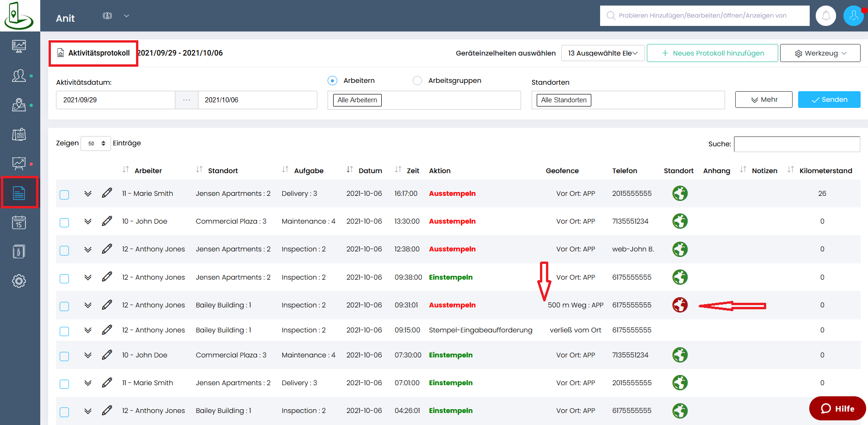Click Neues Protokoll hinzufügen button
Image resolution: width=868 pixels, height=425 pixels.
click(x=712, y=53)
